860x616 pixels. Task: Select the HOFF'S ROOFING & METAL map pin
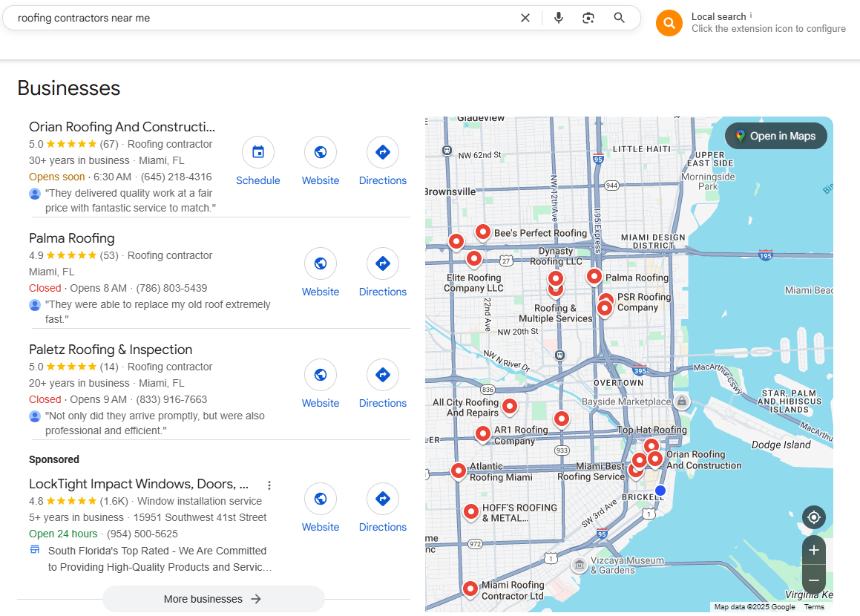point(471,512)
